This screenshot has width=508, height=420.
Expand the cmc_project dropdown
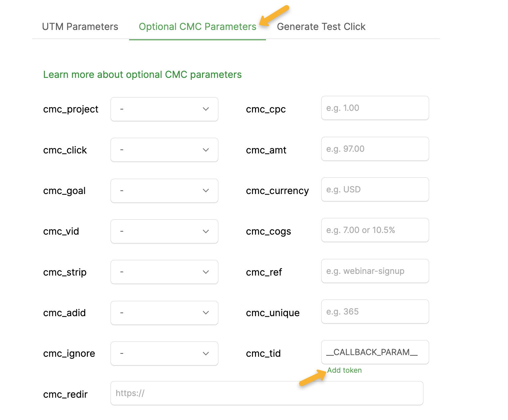pos(164,109)
